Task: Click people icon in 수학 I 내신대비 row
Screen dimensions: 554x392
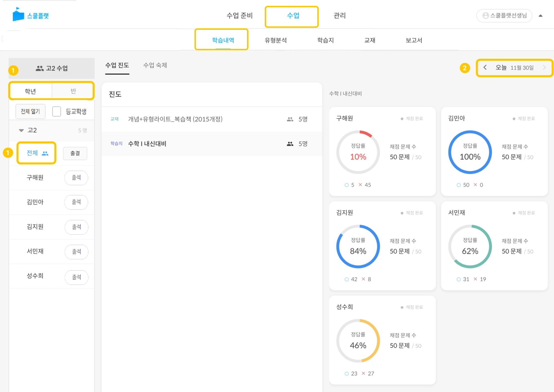Action: [x=290, y=144]
